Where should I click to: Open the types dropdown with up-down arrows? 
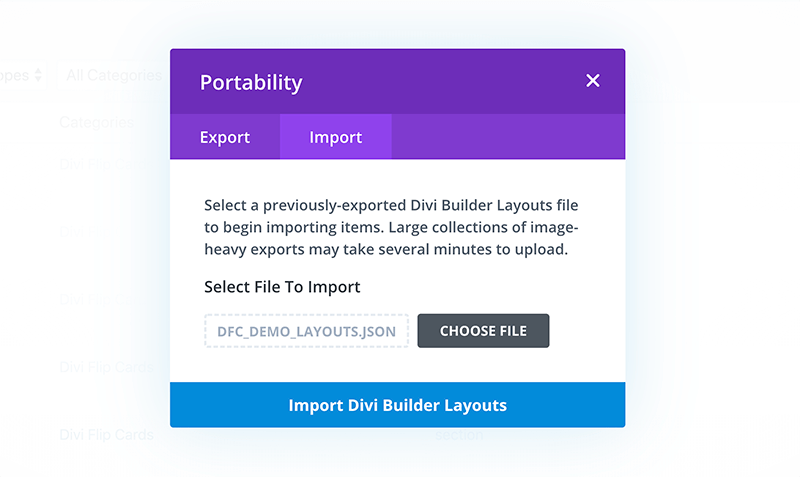tap(21, 76)
